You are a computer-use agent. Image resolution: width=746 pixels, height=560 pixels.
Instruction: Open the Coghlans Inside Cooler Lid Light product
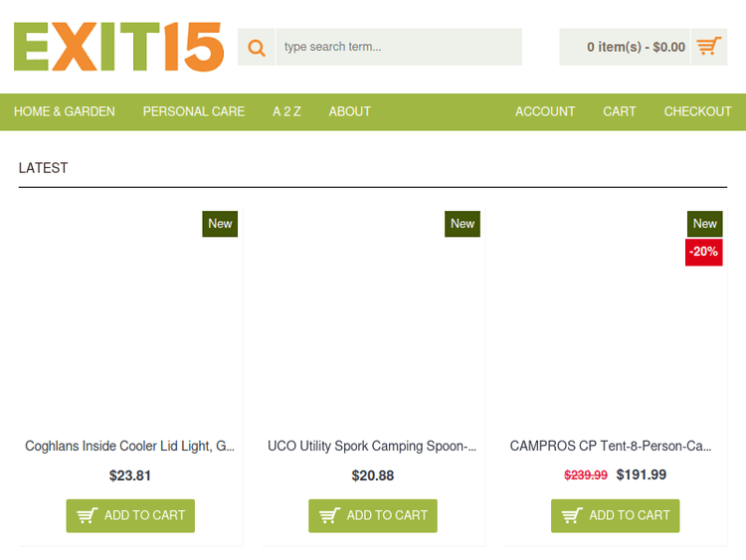click(x=130, y=447)
